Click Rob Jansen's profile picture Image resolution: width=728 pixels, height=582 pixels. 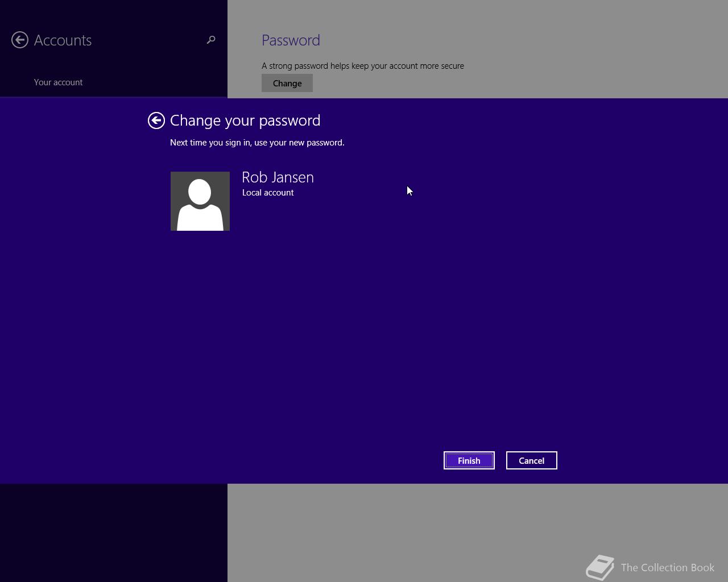[200, 201]
